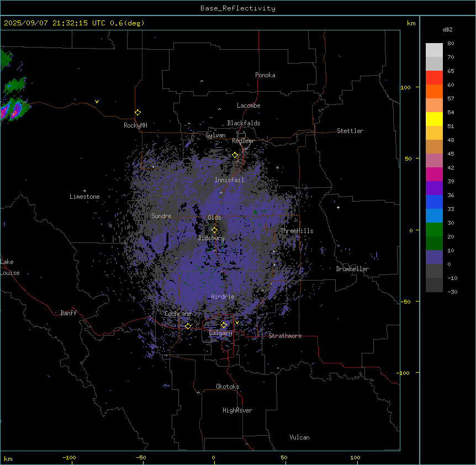Click the Strathmore label
This screenshot has height=465, width=476.
click(x=285, y=336)
